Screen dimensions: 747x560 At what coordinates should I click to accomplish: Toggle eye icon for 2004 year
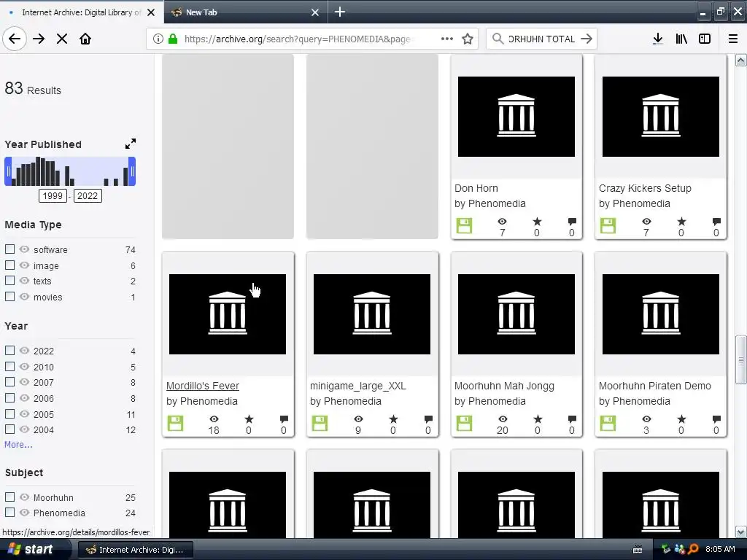[24, 429]
